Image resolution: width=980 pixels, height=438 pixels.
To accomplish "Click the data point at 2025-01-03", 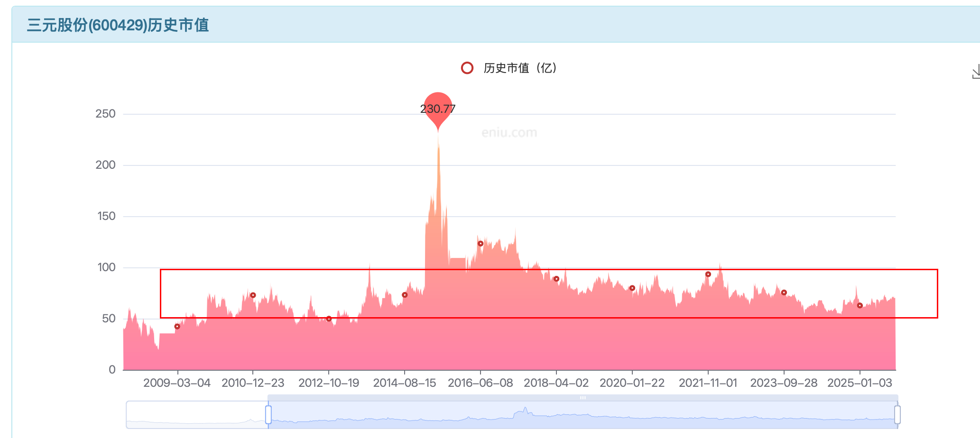I will click(x=860, y=306).
